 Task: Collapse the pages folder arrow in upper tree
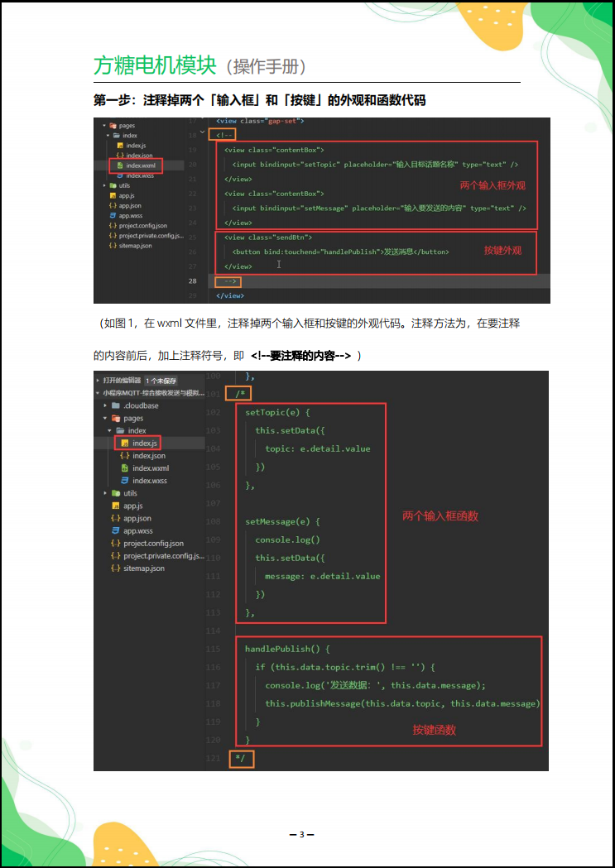pos(104,126)
